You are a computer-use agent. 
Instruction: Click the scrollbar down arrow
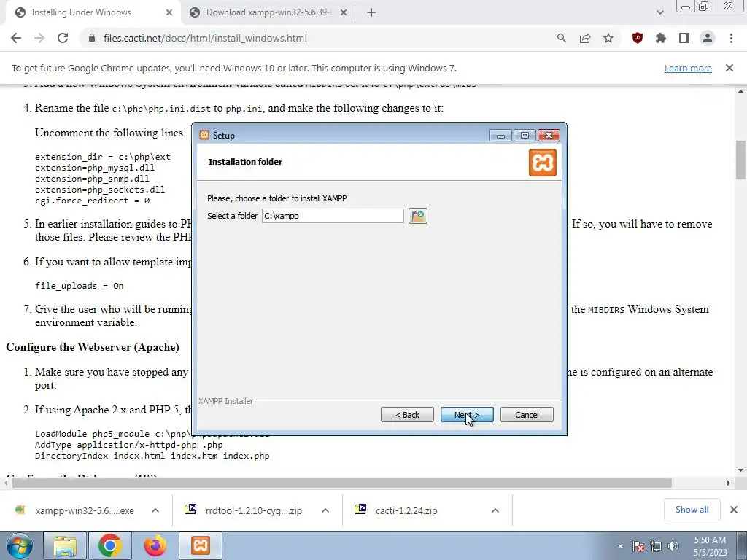[741, 470]
